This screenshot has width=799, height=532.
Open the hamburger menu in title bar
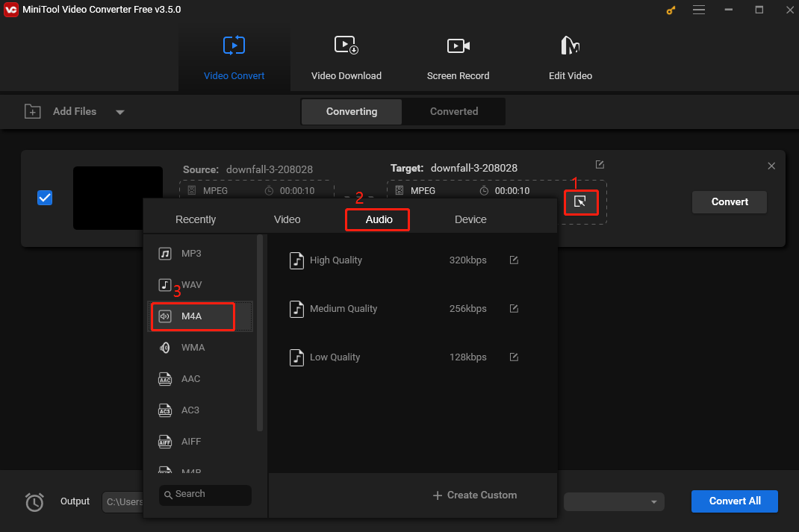[x=699, y=10]
